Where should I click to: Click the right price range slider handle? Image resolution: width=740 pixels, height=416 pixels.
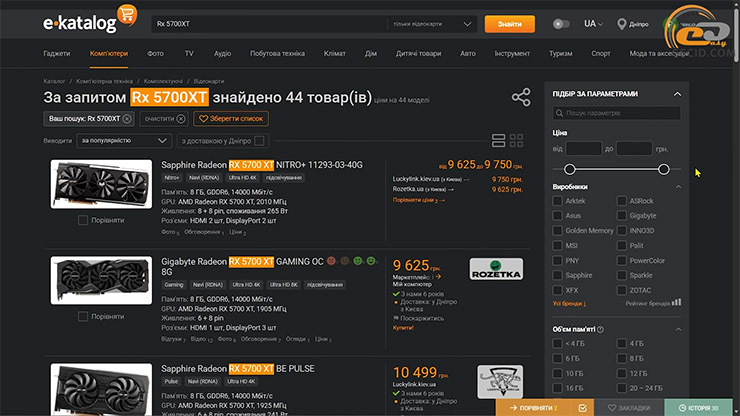663,169
